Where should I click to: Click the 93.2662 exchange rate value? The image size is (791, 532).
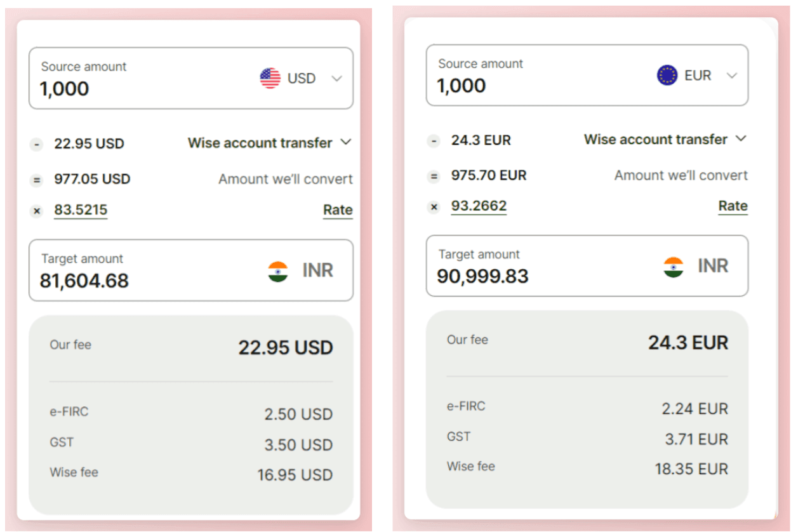pos(479,206)
